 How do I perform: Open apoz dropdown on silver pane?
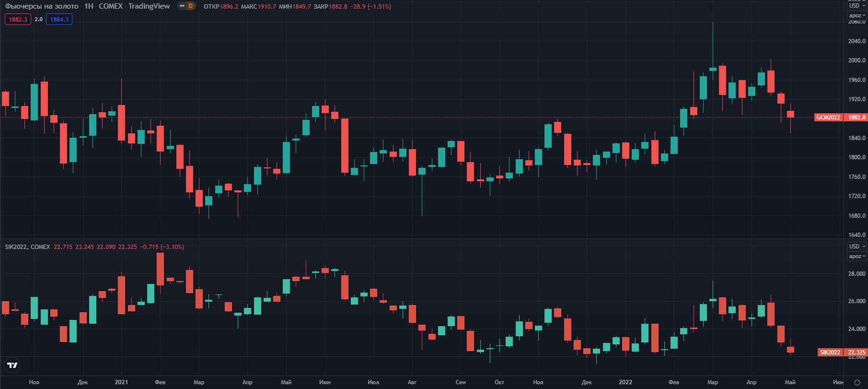[x=857, y=256]
